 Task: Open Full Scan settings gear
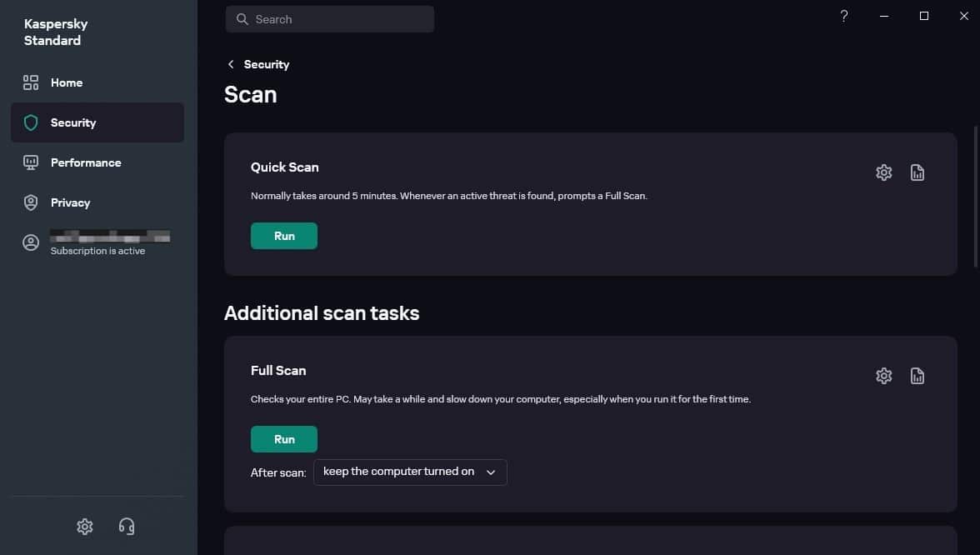(883, 375)
